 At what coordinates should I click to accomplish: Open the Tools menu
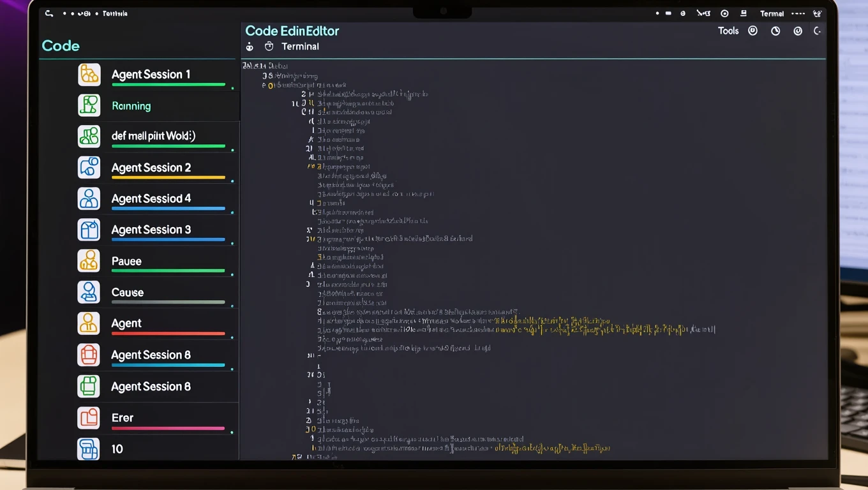point(728,31)
